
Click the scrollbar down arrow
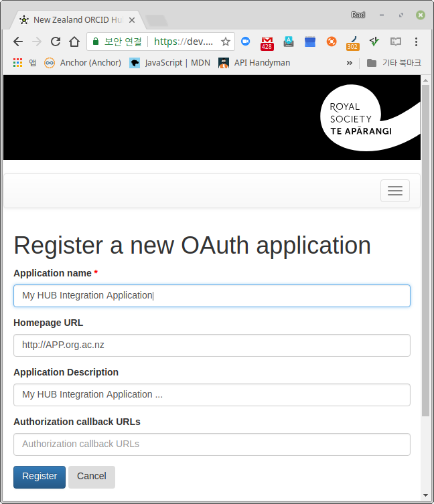425,495
